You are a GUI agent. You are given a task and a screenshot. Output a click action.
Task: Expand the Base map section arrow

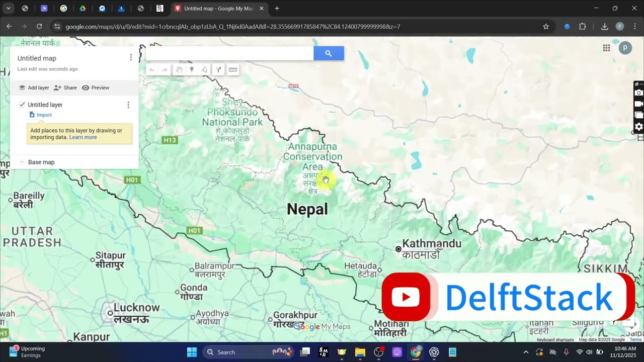(x=22, y=162)
